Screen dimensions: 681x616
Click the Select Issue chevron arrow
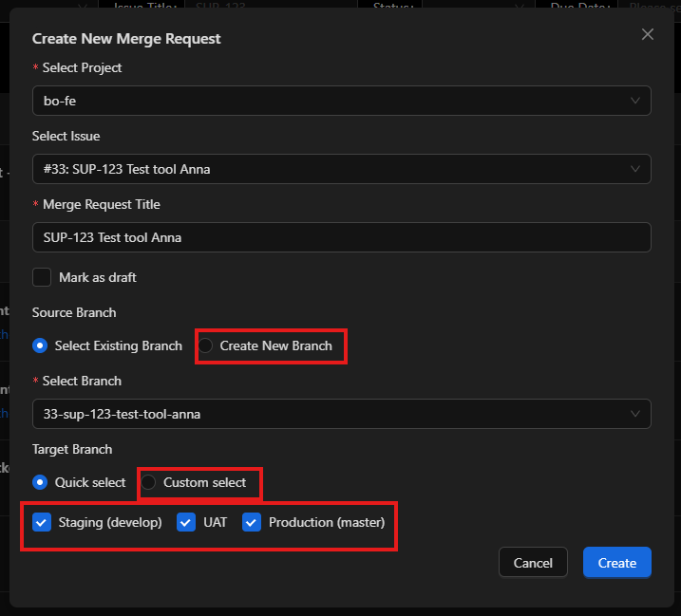coord(635,169)
